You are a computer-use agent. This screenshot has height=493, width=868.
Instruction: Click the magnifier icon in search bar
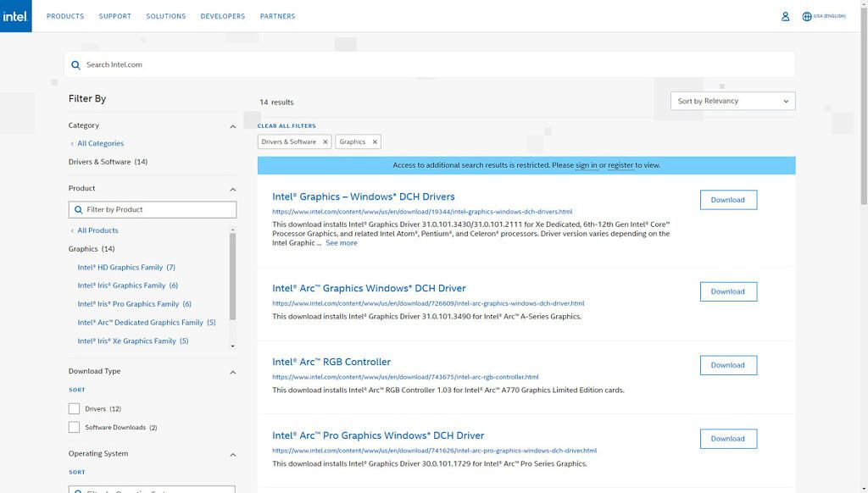tap(75, 64)
